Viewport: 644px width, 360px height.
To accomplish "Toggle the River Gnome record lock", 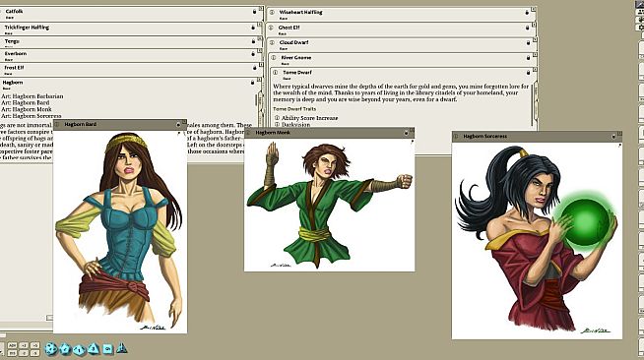I will (x=528, y=58).
